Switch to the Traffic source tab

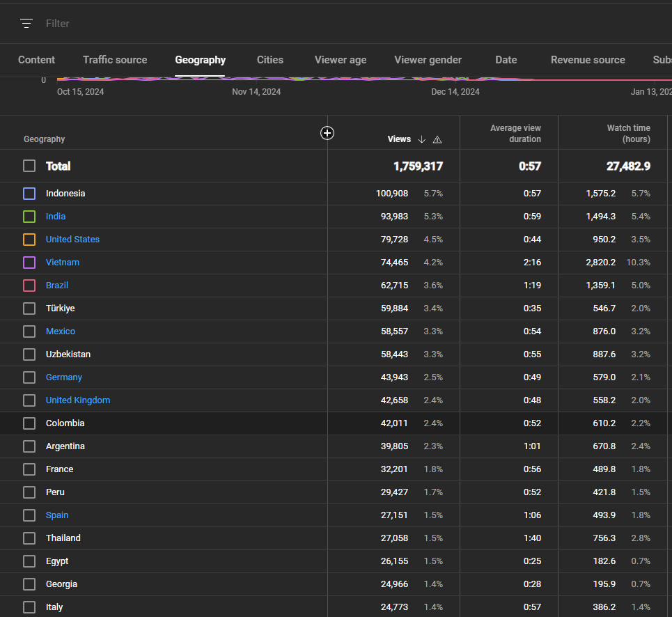click(115, 60)
